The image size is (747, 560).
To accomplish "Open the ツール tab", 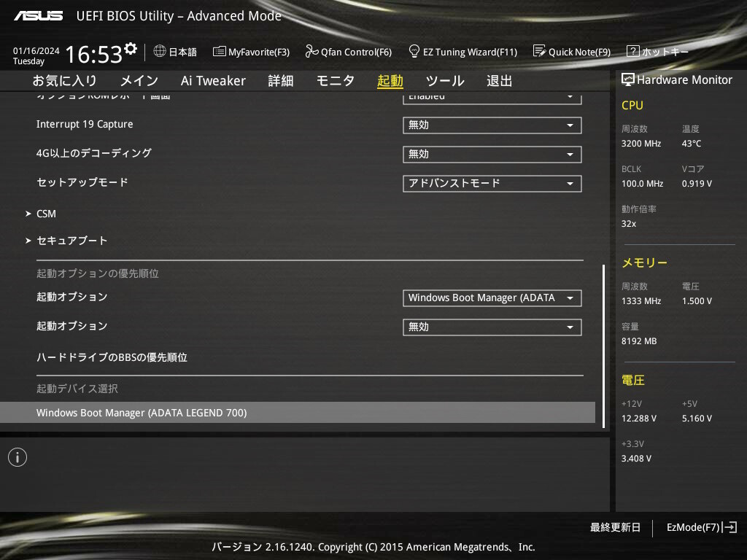I will coord(444,80).
